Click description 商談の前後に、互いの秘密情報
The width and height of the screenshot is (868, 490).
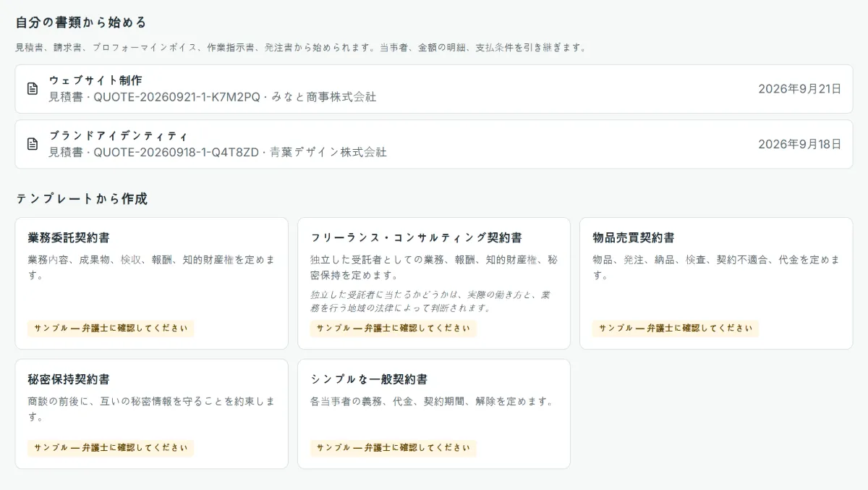151,409
